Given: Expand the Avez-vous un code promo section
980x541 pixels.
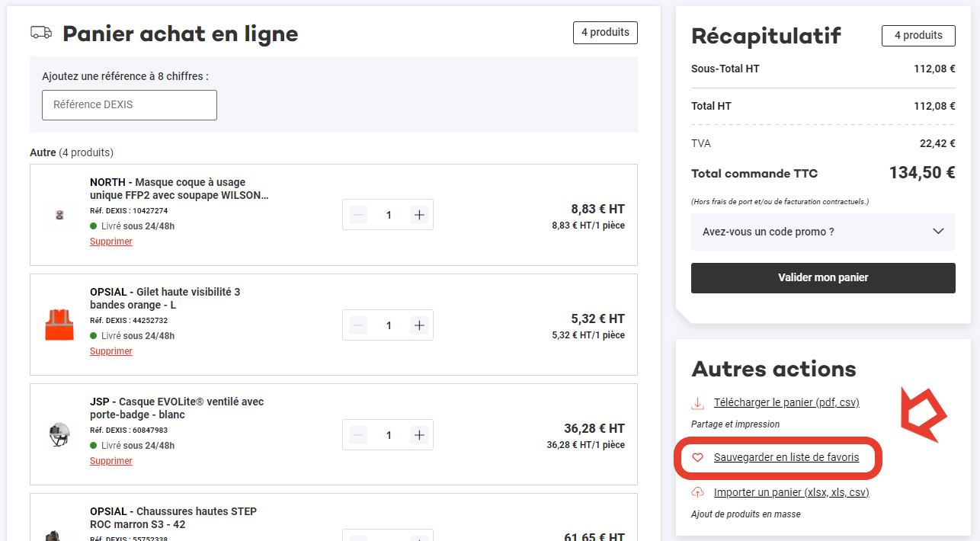Looking at the screenshot, I should point(823,232).
